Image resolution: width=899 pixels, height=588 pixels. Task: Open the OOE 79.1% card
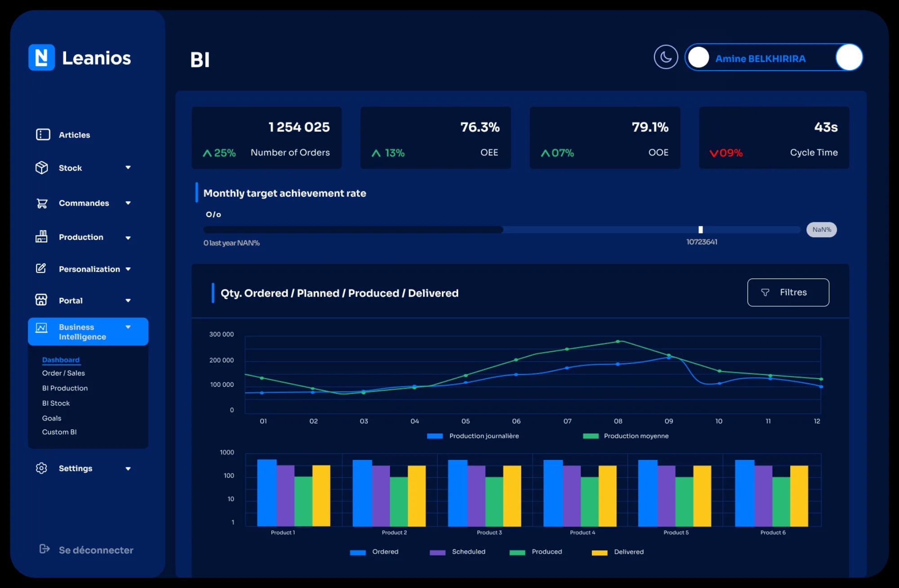pos(605,137)
